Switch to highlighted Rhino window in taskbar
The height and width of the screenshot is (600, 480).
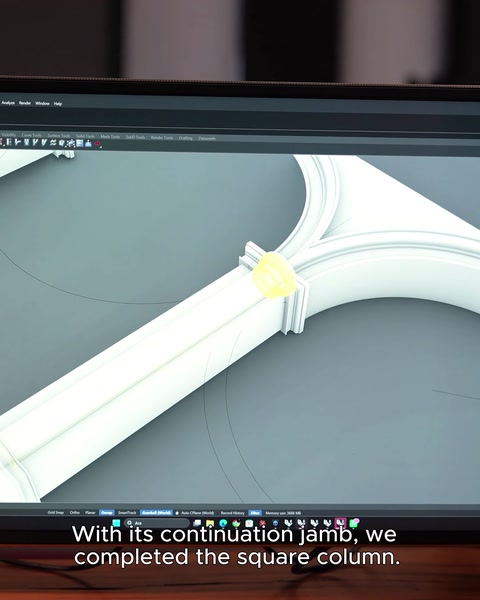pos(340,523)
